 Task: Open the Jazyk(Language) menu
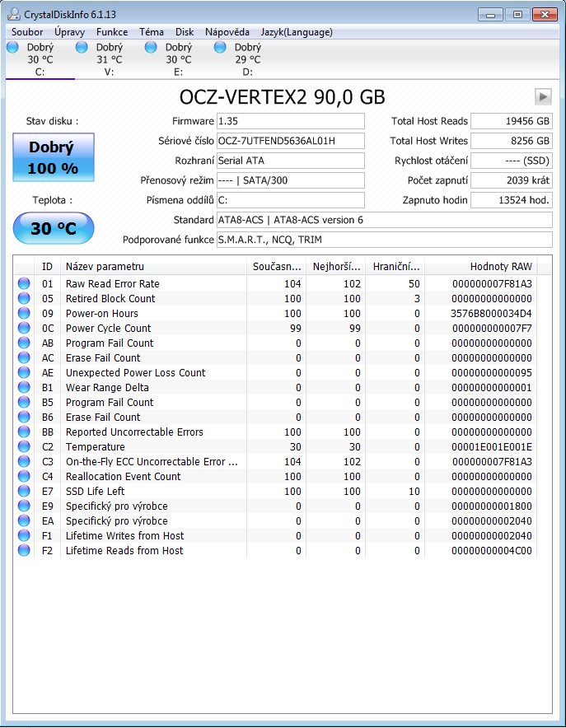coord(297,32)
